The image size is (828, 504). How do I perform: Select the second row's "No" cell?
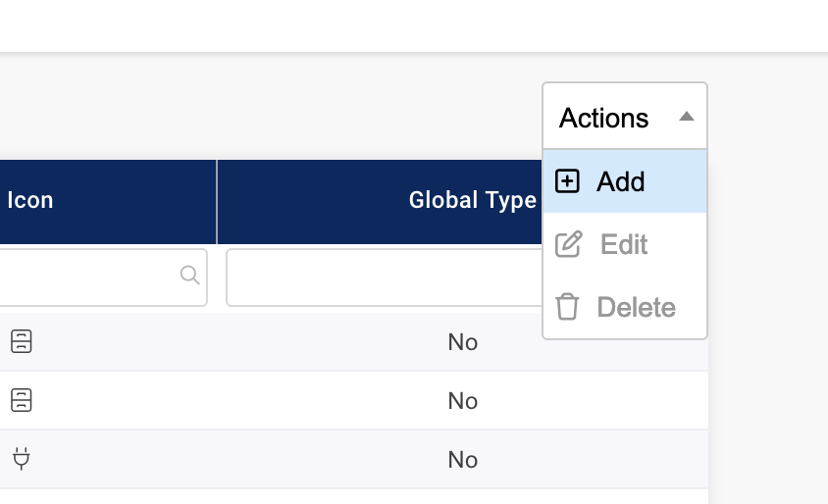tap(462, 401)
